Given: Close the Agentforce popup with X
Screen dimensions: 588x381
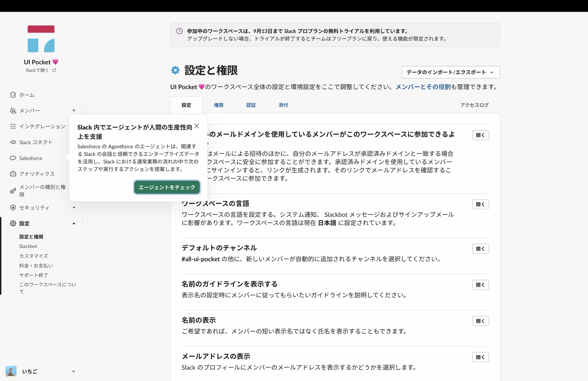Looking at the screenshot, I should [x=197, y=126].
